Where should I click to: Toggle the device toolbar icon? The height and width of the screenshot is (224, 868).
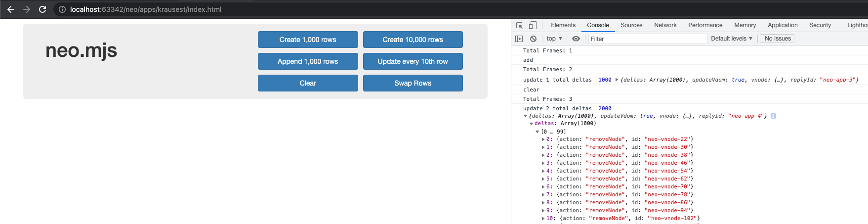[x=533, y=25]
